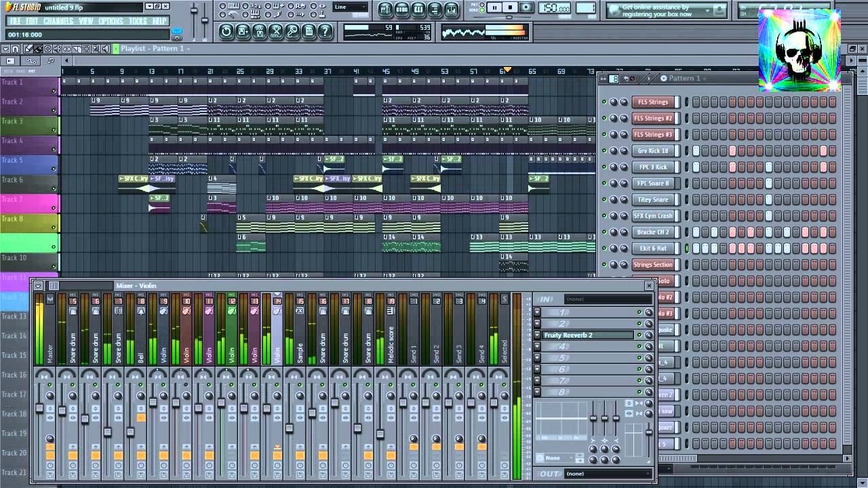Screen dimensions: 868x488
Task: Arm the record button
Action: [526, 7]
